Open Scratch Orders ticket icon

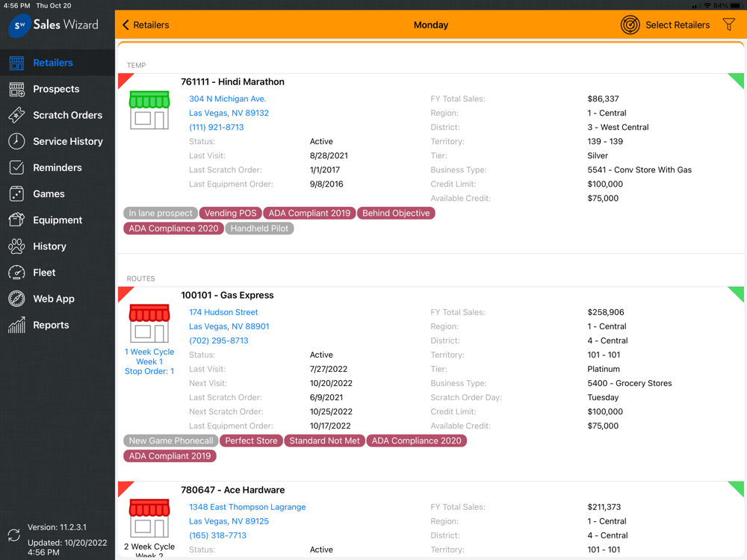(16, 115)
